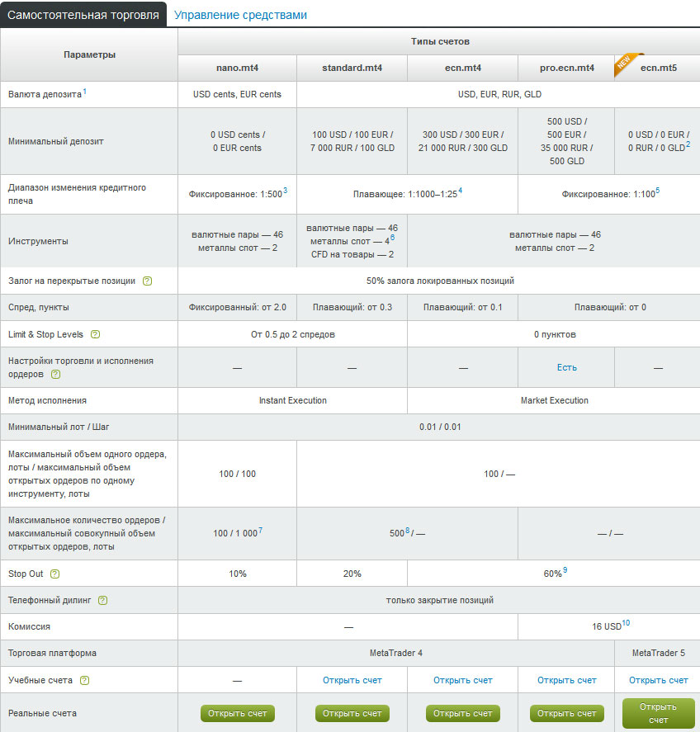Click help icon under Настройки торговли и исполнения
700x732 pixels.
coord(56,374)
